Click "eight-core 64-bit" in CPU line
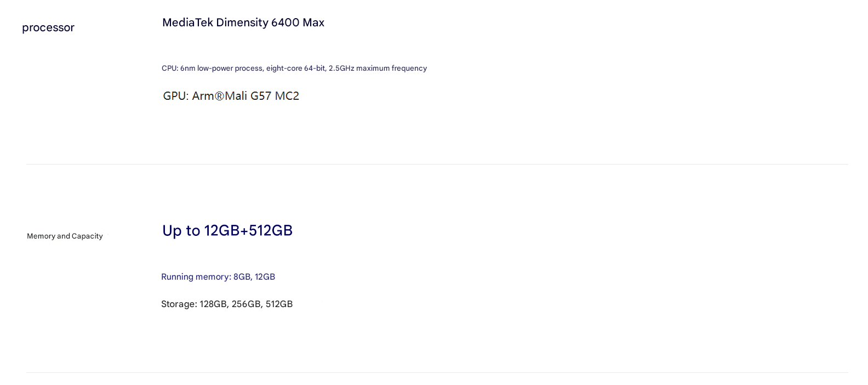Viewport: 868px width, 385px height. click(295, 69)
